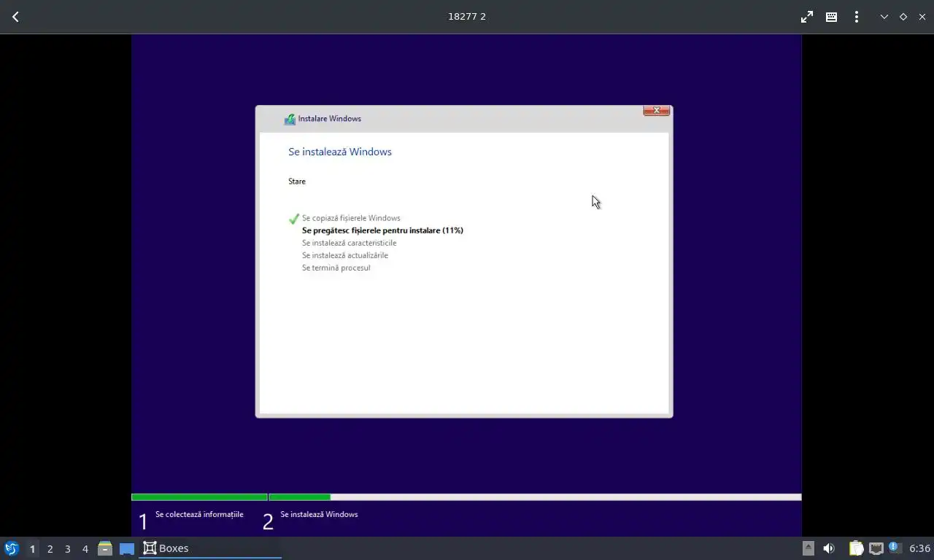Open the wired network tray icon

click(876, 548)
